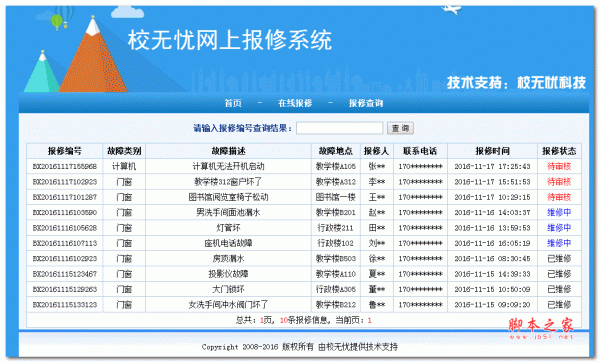Click timestamp 2016-11-17 17:25:43

492,166
